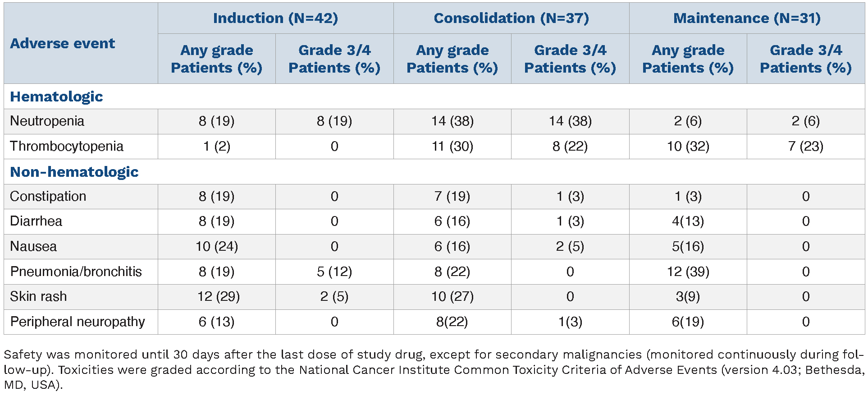Viewport: 868px width, 396px height.
Task: Click the Induction (N=42) column header
Action: click(275, 18)
